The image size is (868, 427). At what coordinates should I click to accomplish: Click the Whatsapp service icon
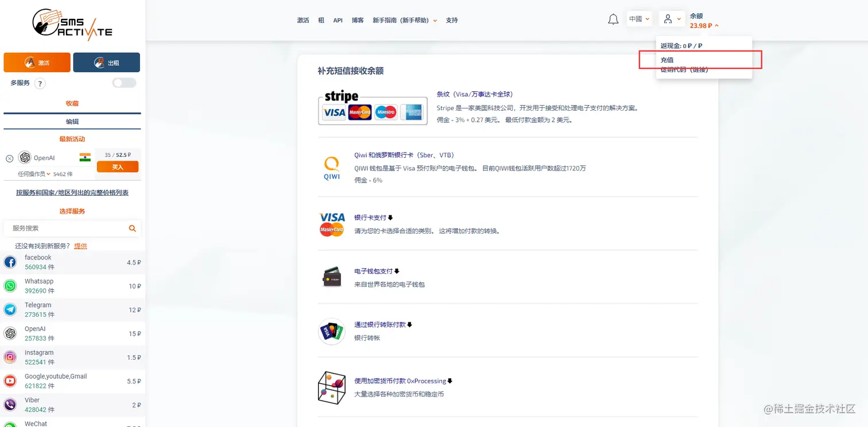10,286
